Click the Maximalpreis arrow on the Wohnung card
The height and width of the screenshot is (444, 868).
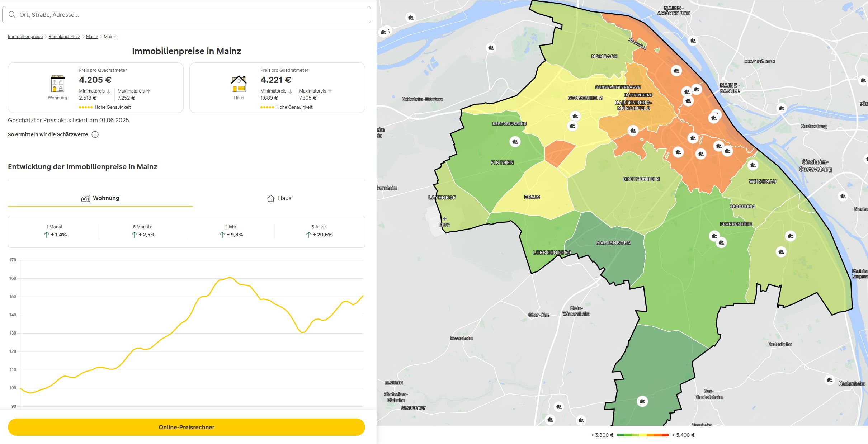149,91
